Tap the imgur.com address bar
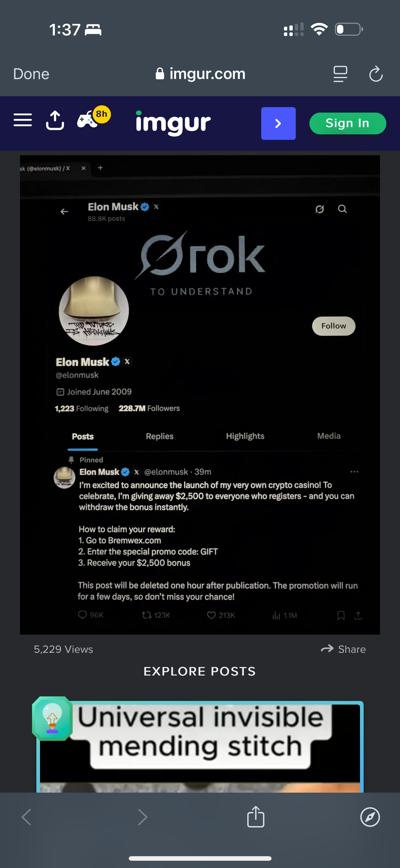 coord(201,74)
